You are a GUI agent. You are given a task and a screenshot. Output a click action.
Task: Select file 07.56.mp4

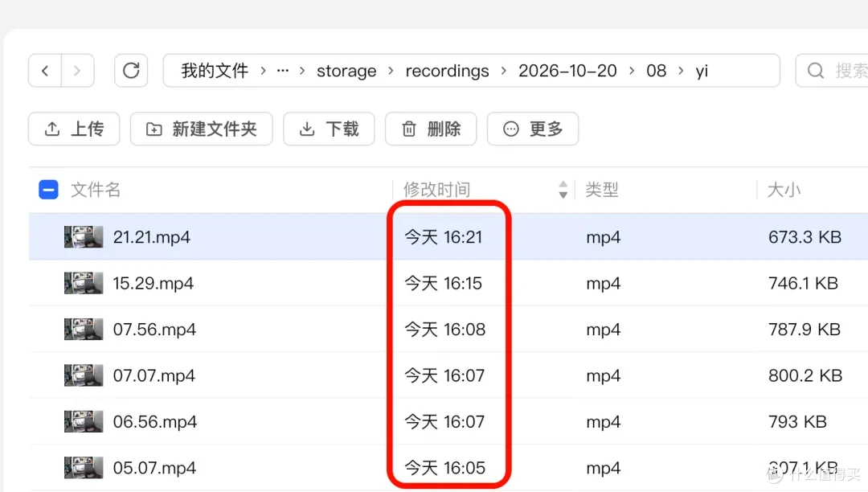pos(154,330)
